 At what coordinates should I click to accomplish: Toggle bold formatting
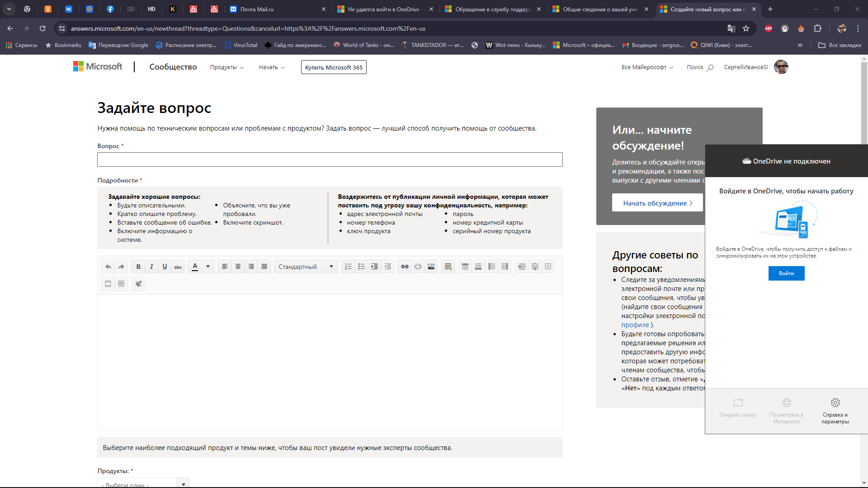[x=138, y=267]
